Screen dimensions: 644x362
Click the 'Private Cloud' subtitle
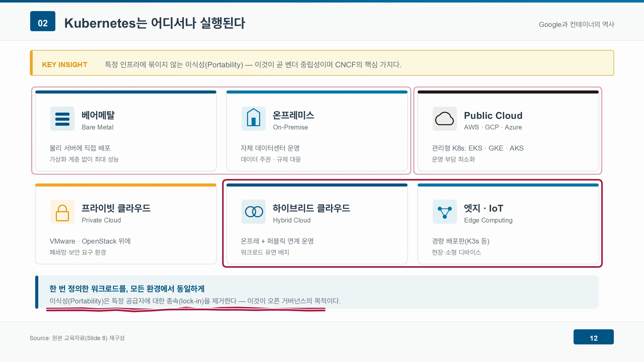(x=101, y=220)
